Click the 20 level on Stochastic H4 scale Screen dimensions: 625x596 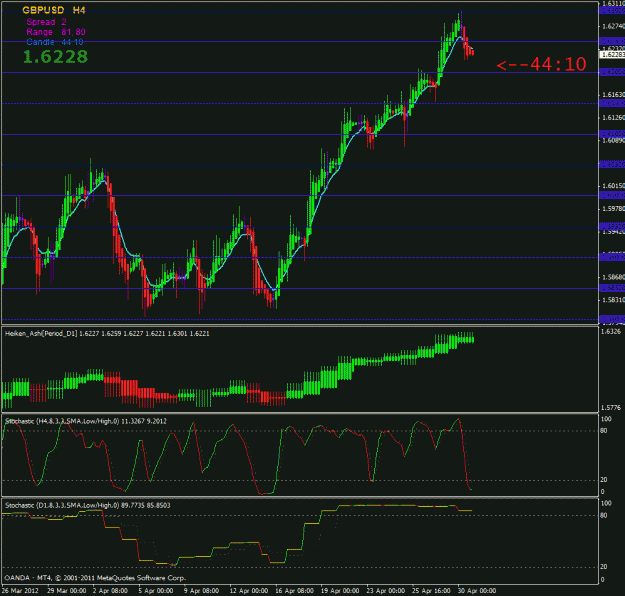pos(604,480)
